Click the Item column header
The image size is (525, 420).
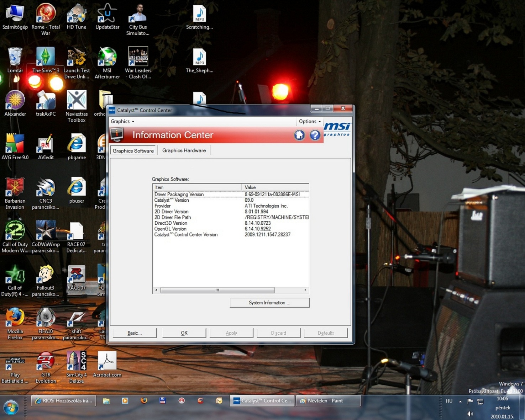pyautogui.click(x=197, y=187)
